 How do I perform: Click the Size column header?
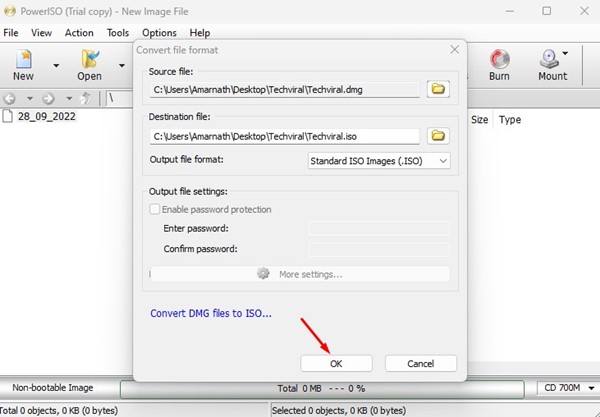pos(479,120)
